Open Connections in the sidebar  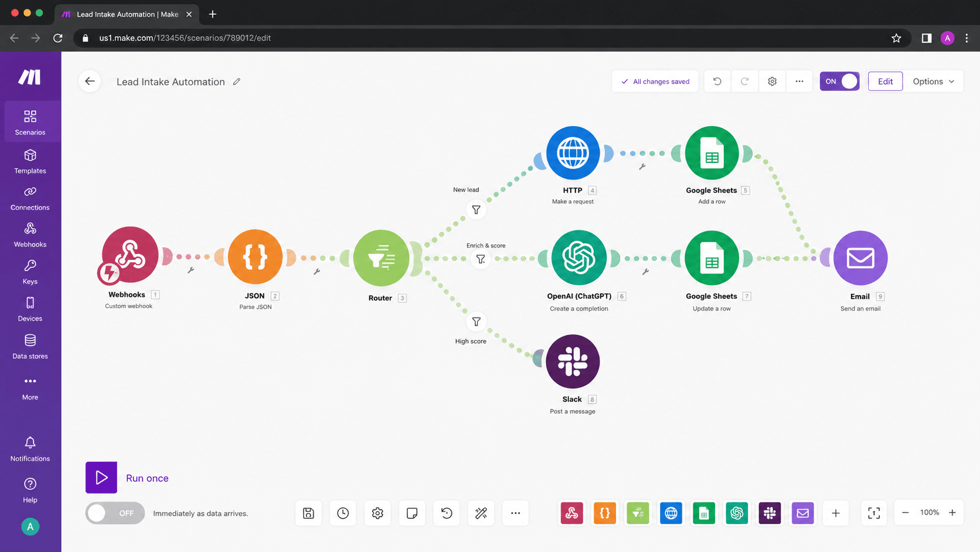[x=30, y=198]
